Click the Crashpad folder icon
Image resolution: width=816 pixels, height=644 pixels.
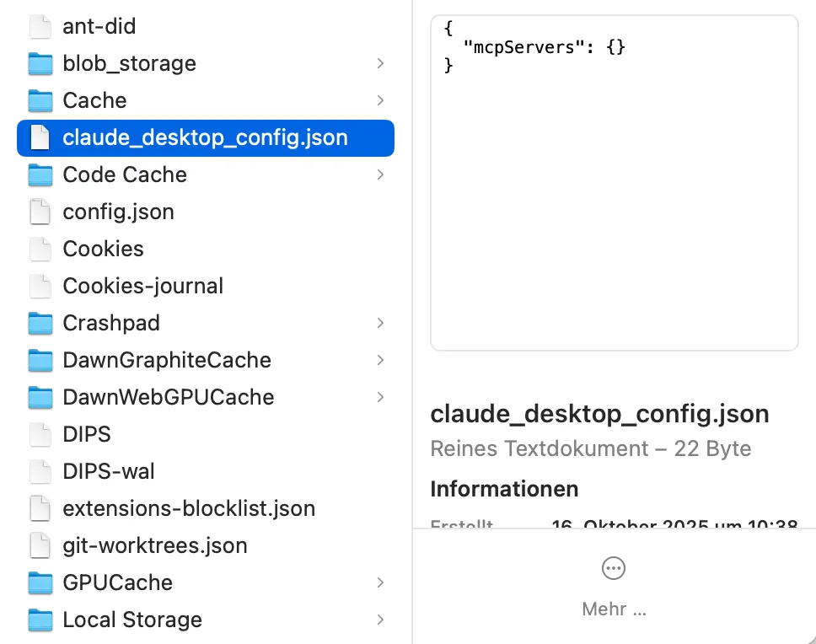(x=40, y=323)
